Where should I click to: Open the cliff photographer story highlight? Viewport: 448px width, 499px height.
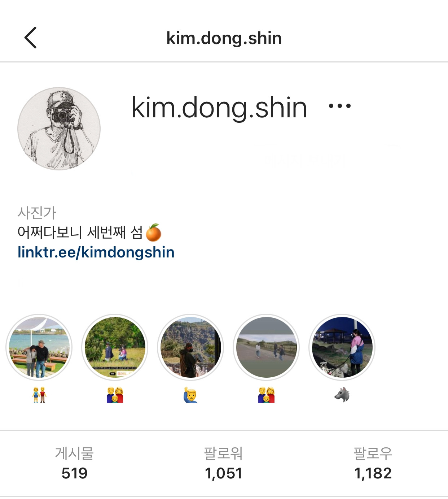tap(190, 347)
